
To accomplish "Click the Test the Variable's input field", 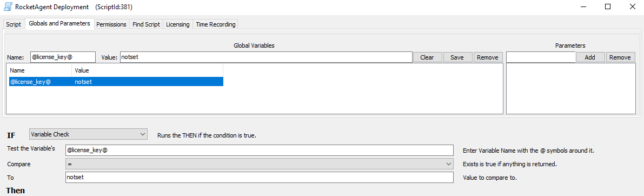I will 259,151.
